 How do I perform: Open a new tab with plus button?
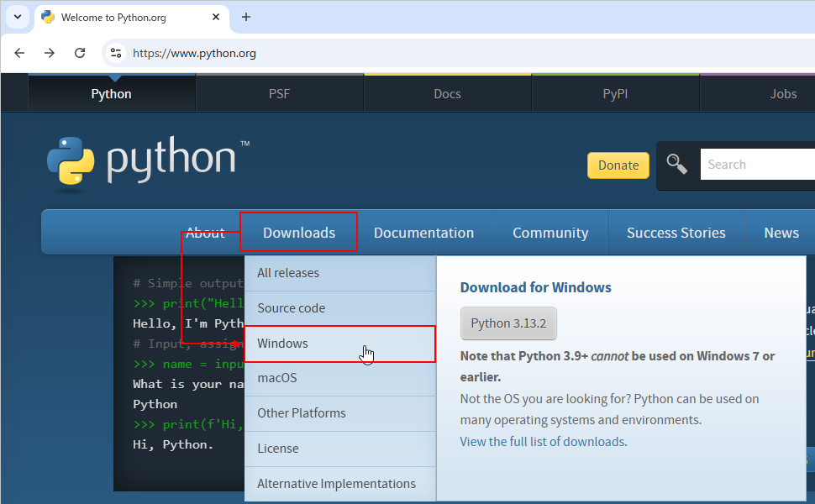point(246,17)
